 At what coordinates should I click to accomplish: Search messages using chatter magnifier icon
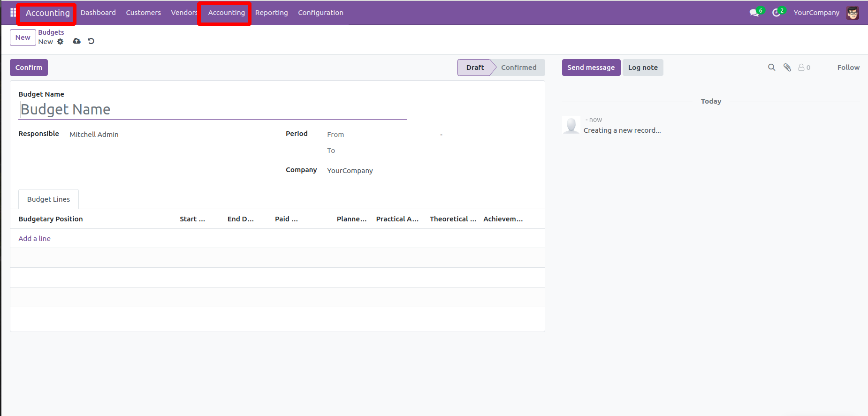point(771,68)
